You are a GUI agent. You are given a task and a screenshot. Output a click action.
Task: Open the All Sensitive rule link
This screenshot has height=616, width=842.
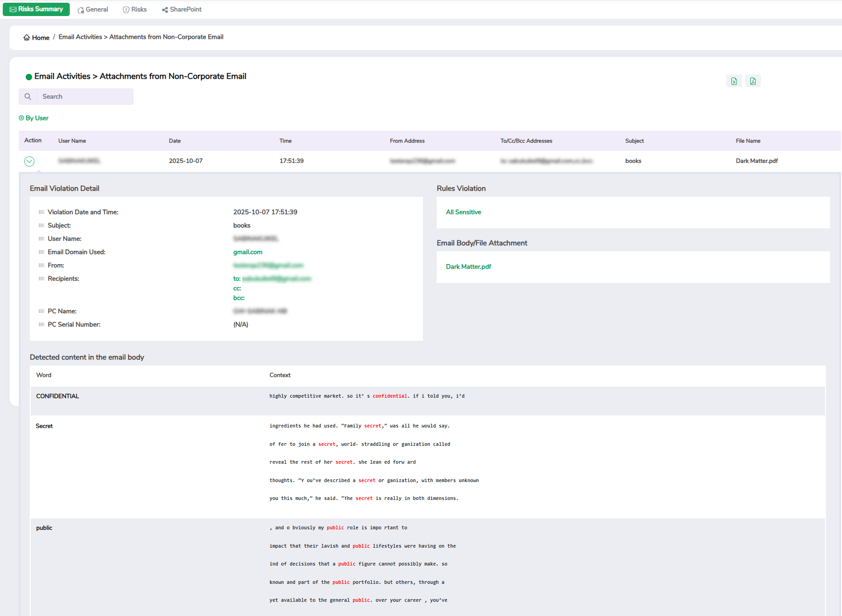pos(463,212)
